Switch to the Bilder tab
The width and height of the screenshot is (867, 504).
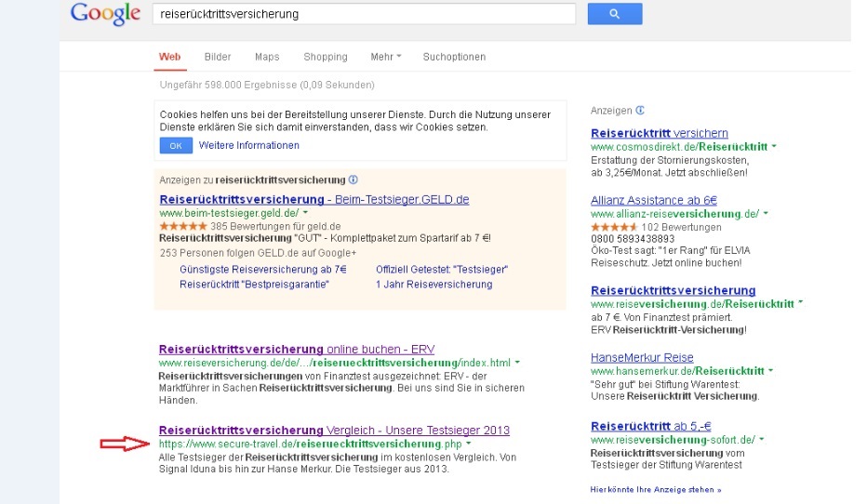coord(218,57)
